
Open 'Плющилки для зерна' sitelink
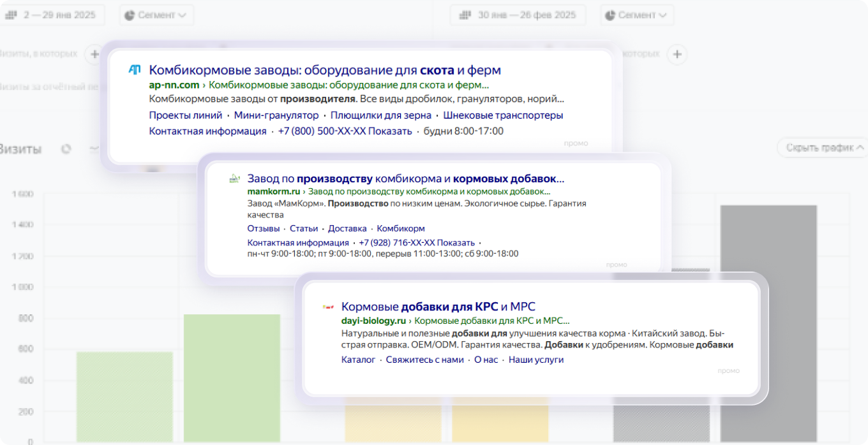(x=381, y=115)
